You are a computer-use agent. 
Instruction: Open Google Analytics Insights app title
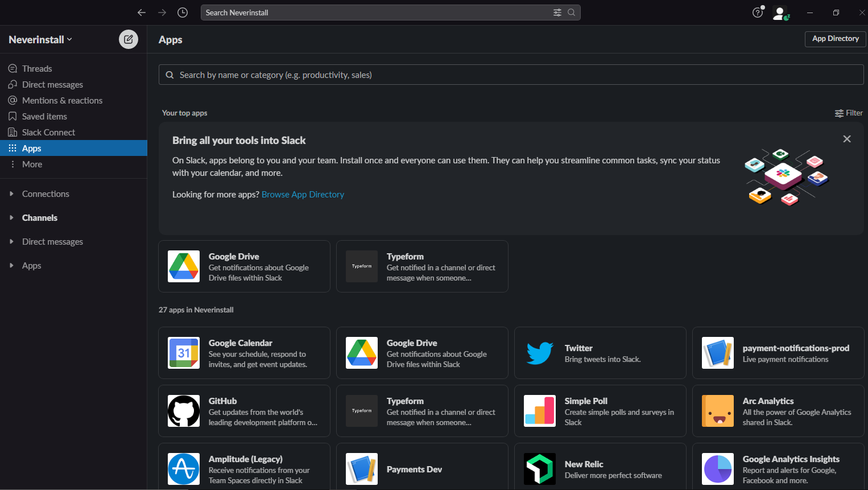click(x=791, y=459)
